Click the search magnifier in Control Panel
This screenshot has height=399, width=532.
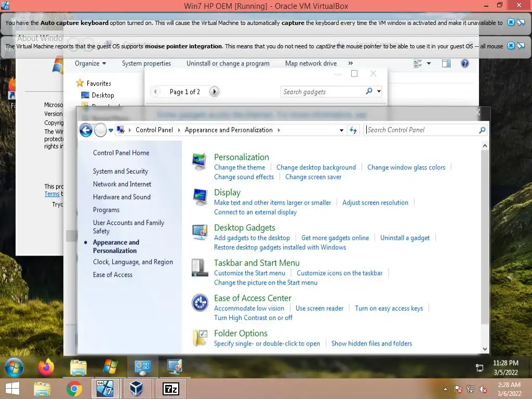[x=482, y=130]
